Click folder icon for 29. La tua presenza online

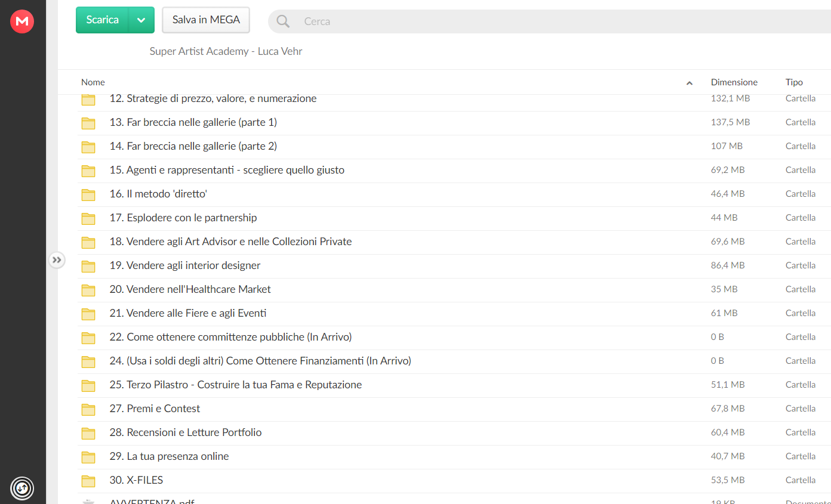(88, 457)
